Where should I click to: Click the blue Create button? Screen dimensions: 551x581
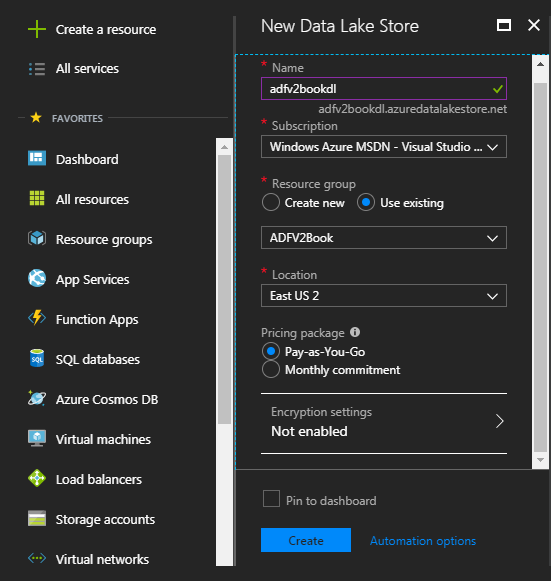[x=306, y=540]
